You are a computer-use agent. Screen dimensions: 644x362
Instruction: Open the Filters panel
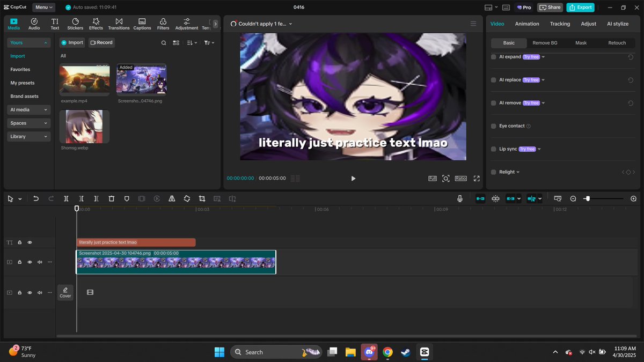tap(163, 24)
